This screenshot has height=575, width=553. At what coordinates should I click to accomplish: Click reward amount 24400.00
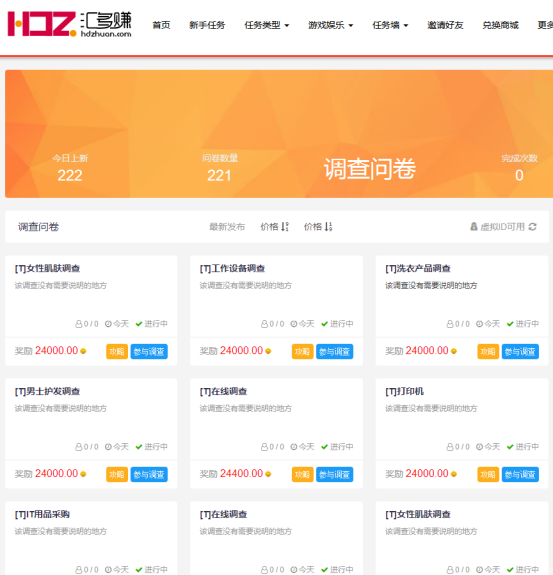pyautogui.click(x=241, y=473)
